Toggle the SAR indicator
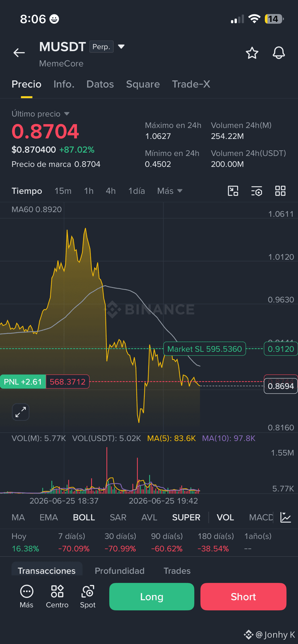This screenshot has height=644, width=298. pyautogui.click(x=118, y=517)
